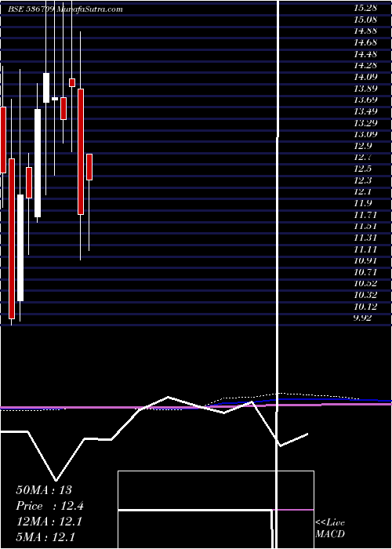Select the 12.7 price label

(x=363, y=157)
